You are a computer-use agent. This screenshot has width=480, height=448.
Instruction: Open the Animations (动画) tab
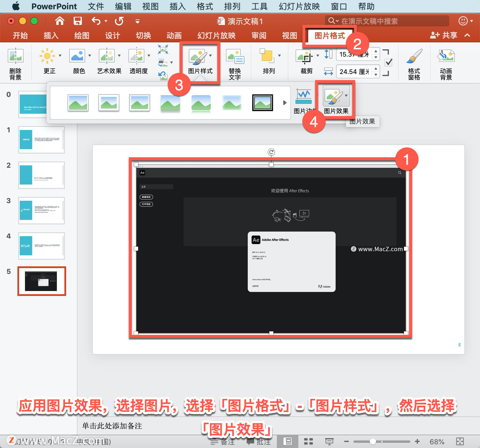(x=174, y=36)
